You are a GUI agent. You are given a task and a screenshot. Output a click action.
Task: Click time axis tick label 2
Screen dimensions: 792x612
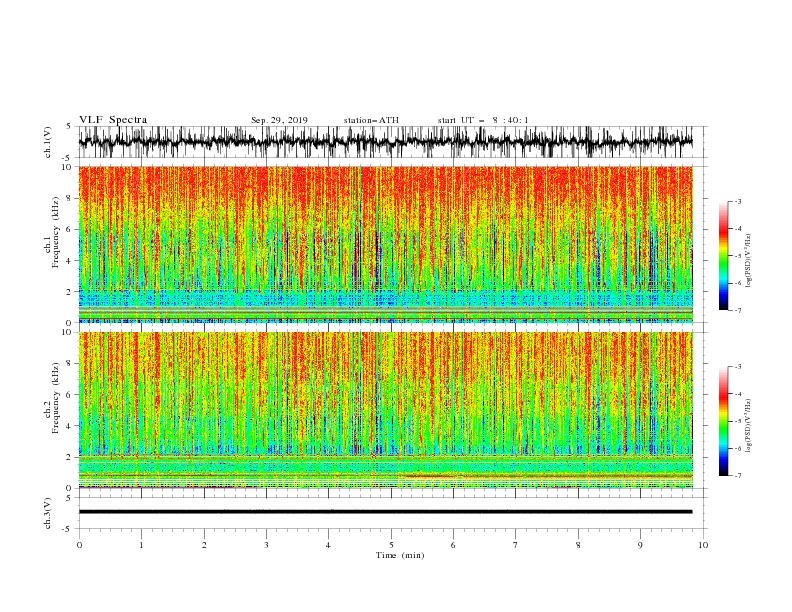204,545
